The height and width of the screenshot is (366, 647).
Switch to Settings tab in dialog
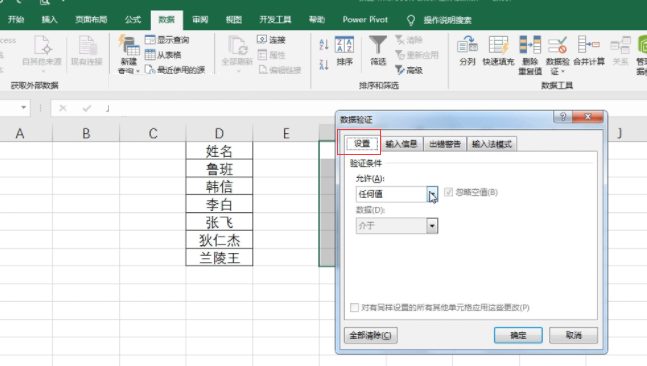click(x=362, y=144)
